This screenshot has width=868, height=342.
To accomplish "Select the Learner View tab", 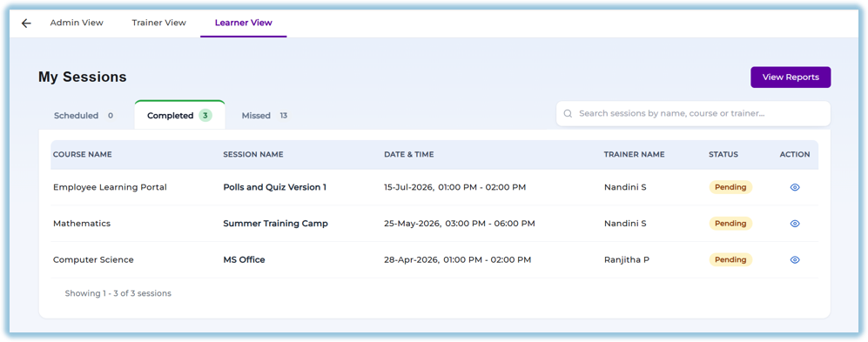I will pyautogui.click(x=244, y=23).
